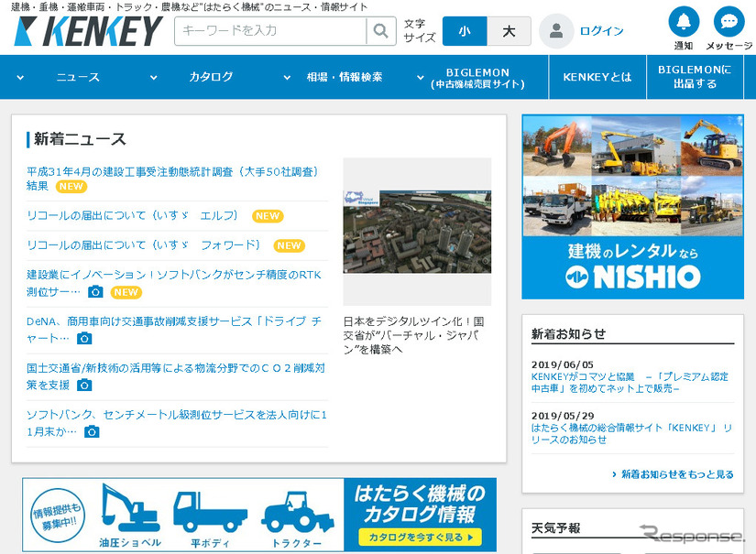Screen dimensions: 756x554
Task: Open 日本をデジタルツイン化 featured caption
Action: (x=413, y=335)
